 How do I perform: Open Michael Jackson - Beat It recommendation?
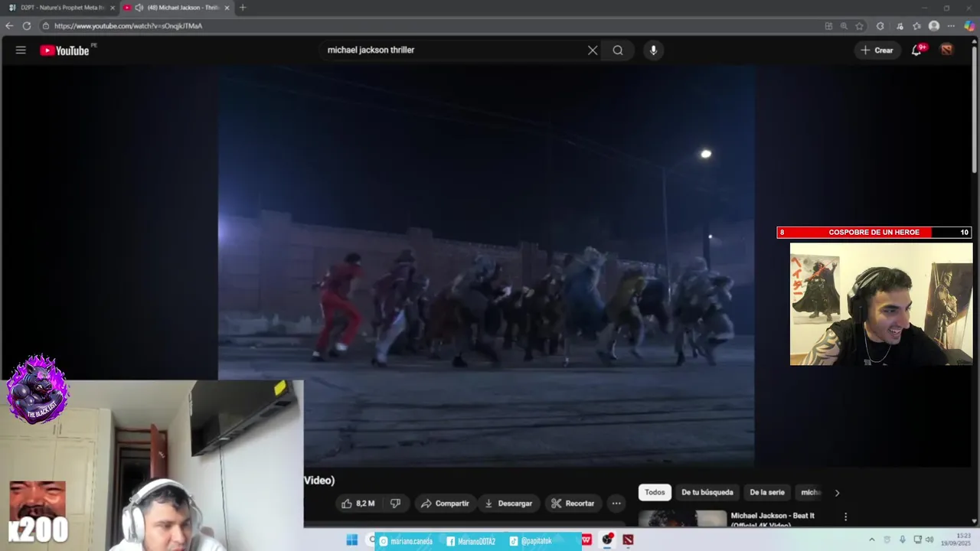coord(773,516)
